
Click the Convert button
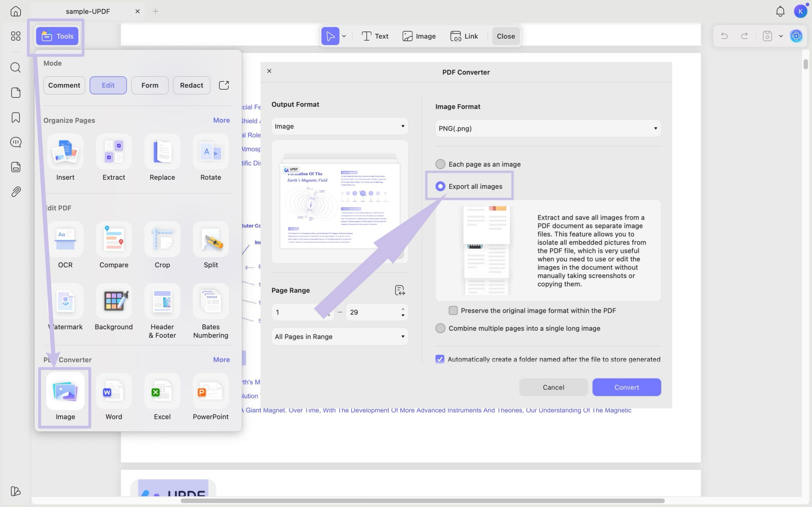[x=626, y=387]
